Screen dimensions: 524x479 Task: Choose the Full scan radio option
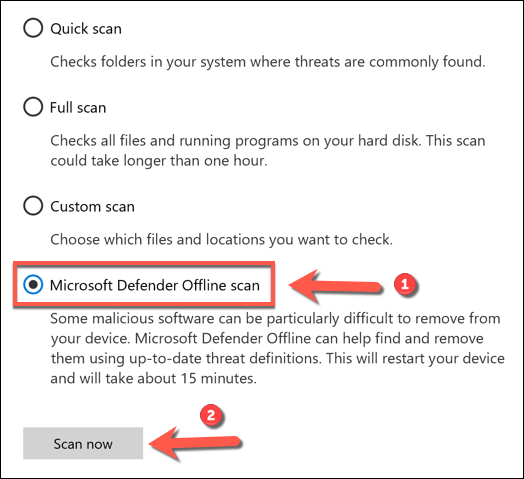(x=33, y=107)
